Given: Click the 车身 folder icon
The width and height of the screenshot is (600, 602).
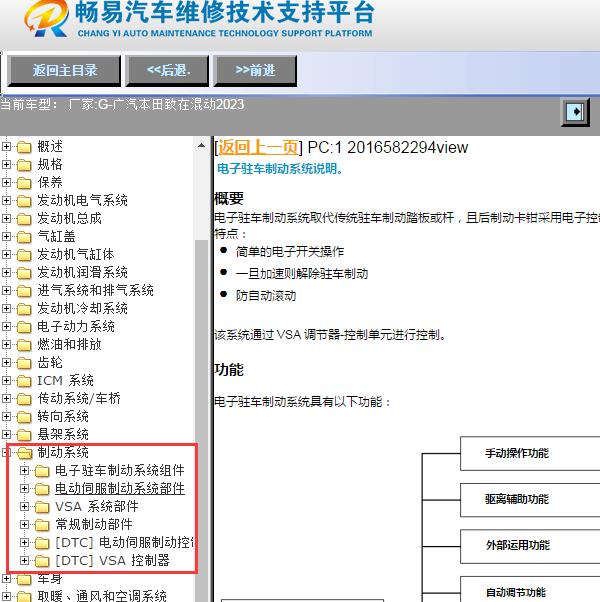Looking at the screenshot, I should coord(24,579).
